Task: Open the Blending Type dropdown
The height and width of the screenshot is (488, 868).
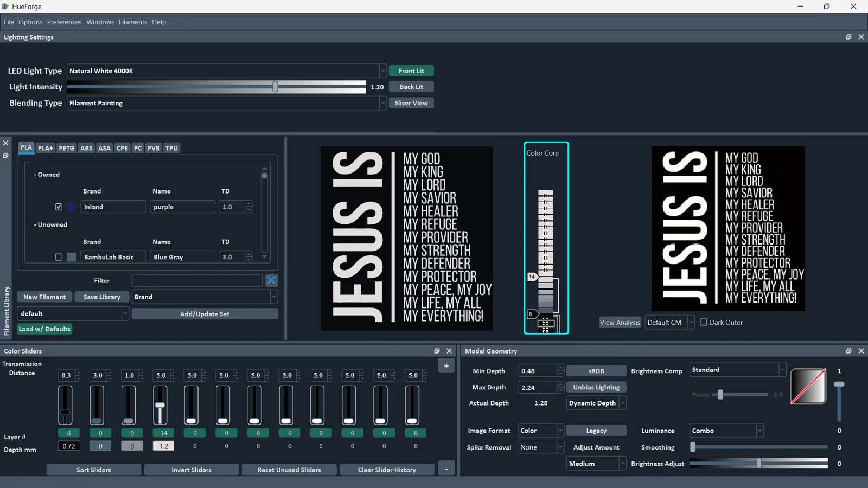Action: [226, 103]
